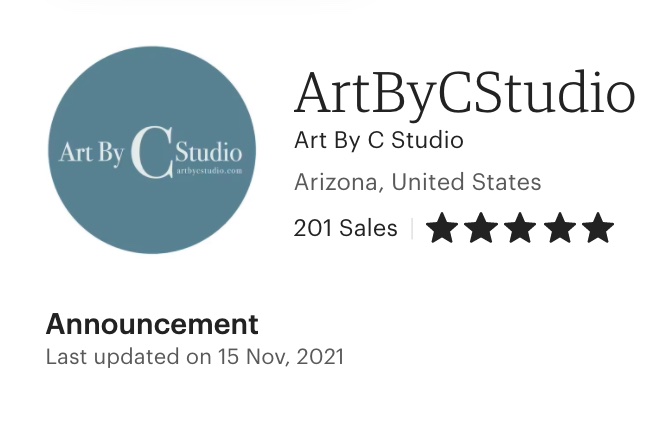This screenshot has width=660, height=442.
Task: Click the 'Last updated on' text
Action: (128, 357)
